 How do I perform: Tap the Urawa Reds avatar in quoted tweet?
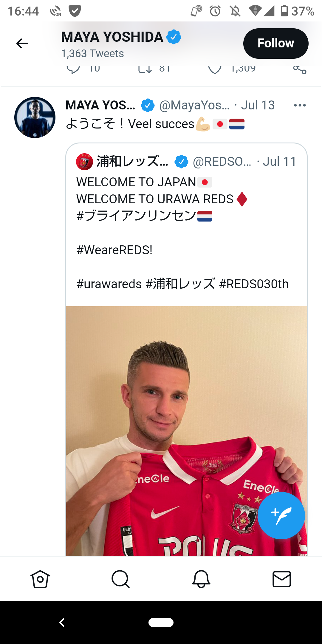point(84,162)
